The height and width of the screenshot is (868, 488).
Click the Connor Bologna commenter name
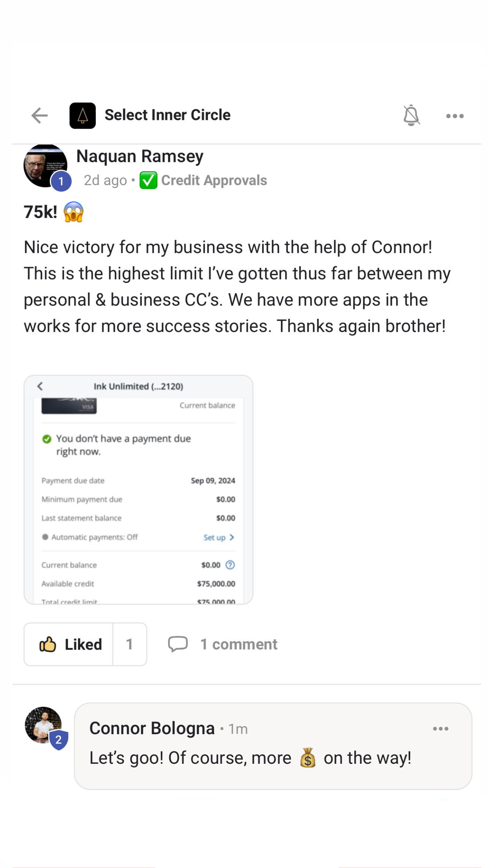click(x=152, y=728)
